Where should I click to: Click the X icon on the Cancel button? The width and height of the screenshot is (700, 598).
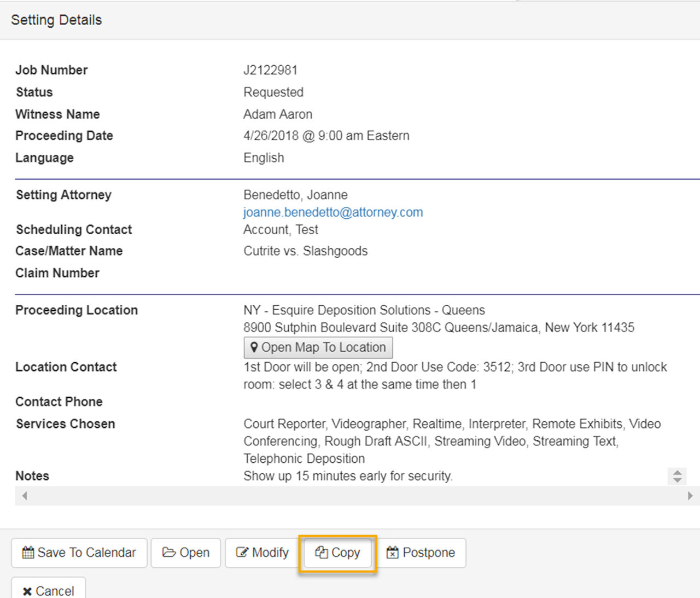coord(27,591)
